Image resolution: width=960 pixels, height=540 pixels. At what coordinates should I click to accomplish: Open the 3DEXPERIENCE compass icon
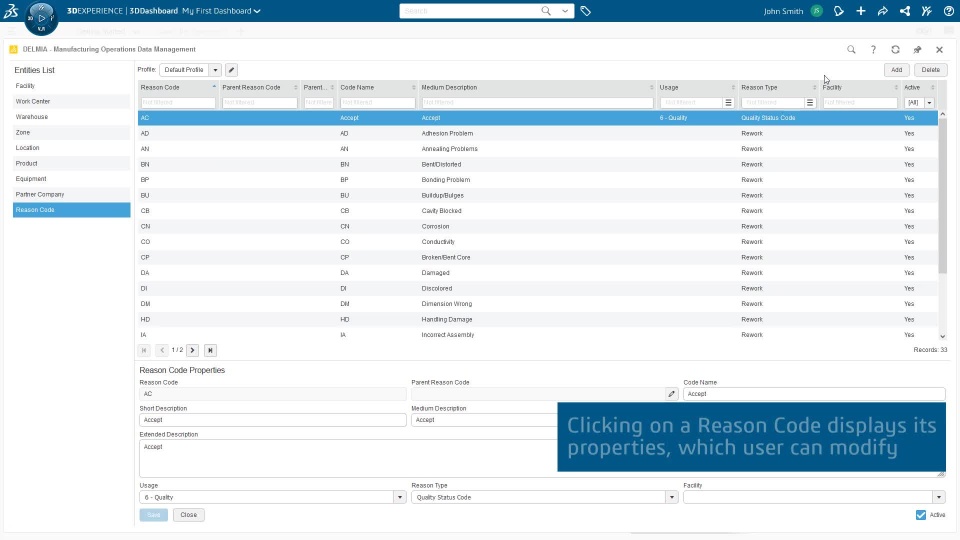pyautogui.click(x=41, y=18)
